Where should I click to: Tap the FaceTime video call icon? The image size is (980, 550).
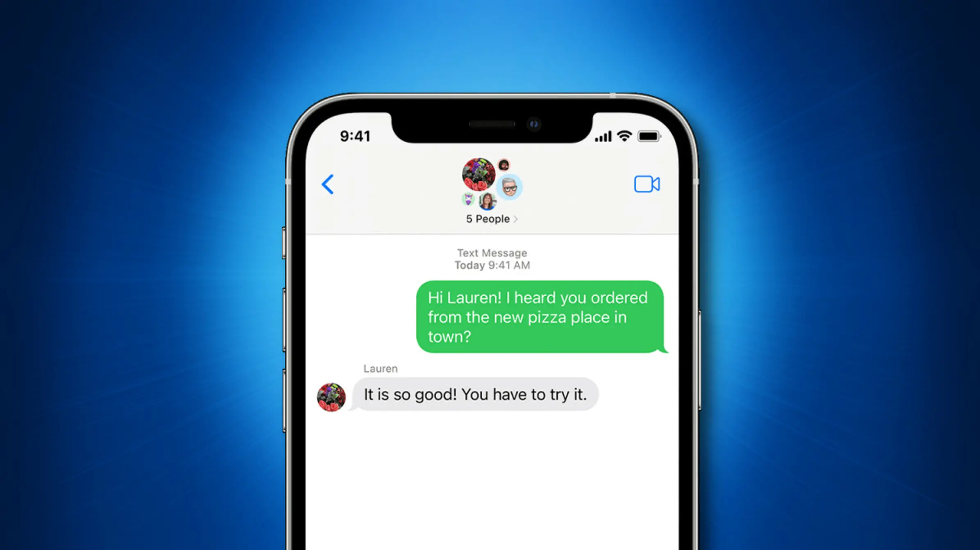click(646, 184)
